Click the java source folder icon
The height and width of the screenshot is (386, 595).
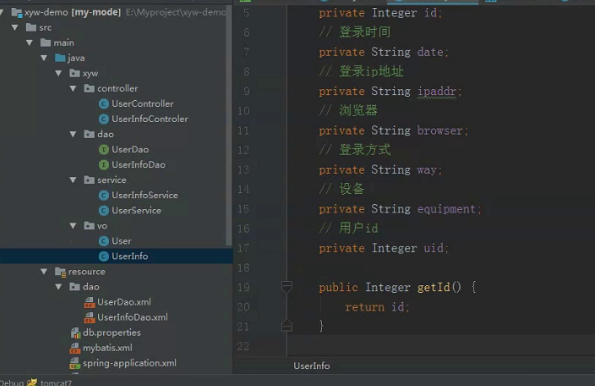(x=60, y=58)
